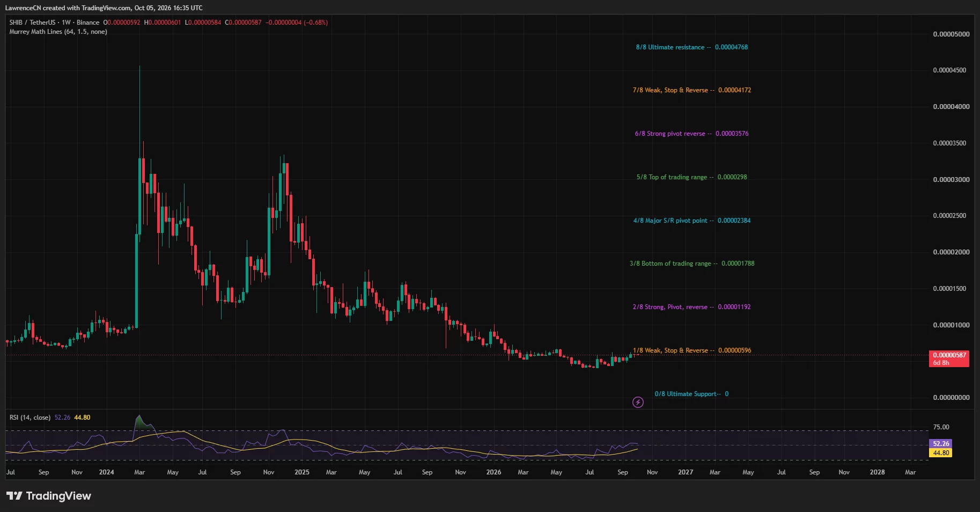Click the 0/8 Ultimate Support label
The height and width of the screenshot is (512, 980).
(x=691, y=394)
